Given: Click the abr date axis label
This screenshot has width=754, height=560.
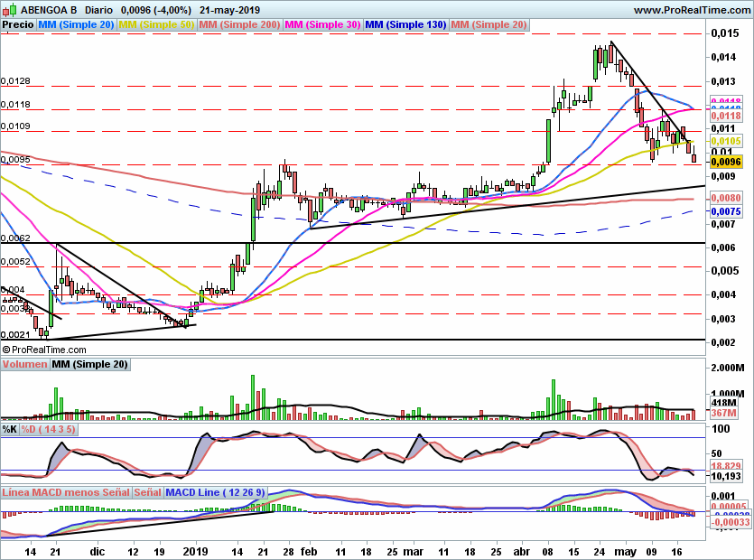Looking at the screenshot, I should [522, 551].
